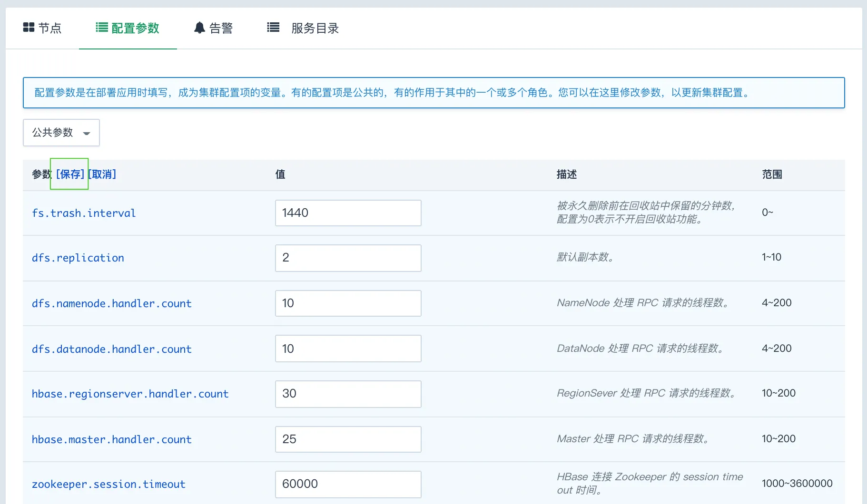Viewport: 867px width, 504px height.
Task: Click the RegionSever 处理 RPC description
Action: (x=647, y=393)
